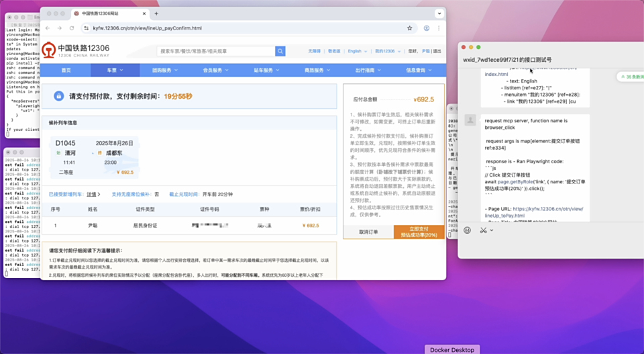
Task: Click the D1045 train number
Action: pos(65,143)
